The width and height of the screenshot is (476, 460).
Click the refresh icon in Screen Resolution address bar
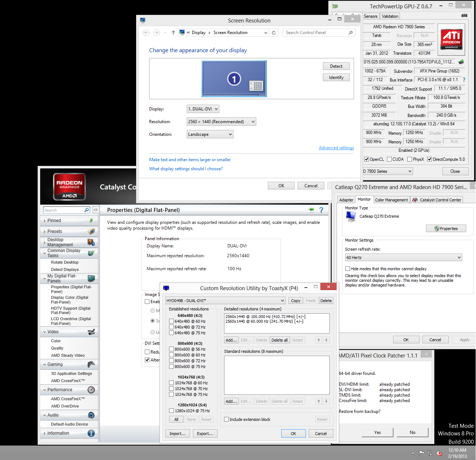point(274,33)
